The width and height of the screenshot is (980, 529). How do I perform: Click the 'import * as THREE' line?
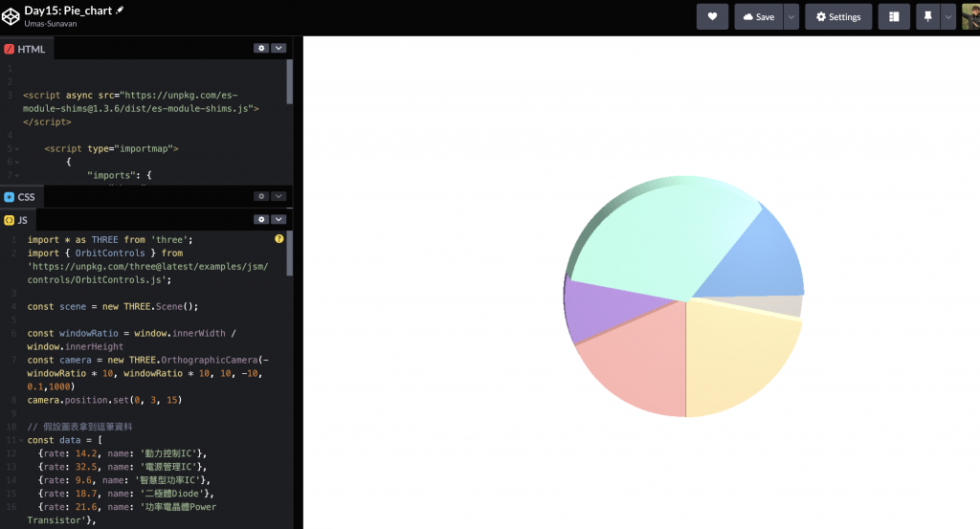point(110,240)
